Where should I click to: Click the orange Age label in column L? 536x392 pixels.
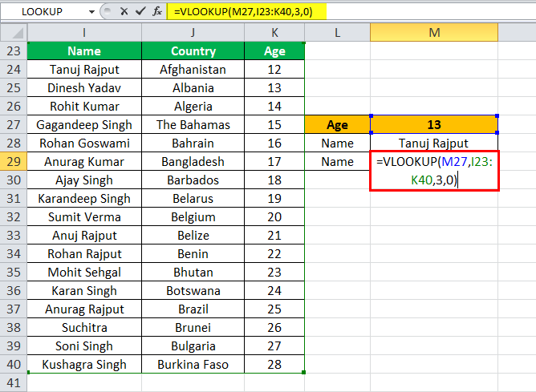[x=337, y=124]
